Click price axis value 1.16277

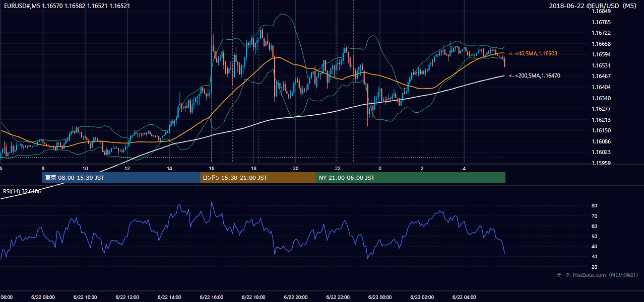point(601,109)
